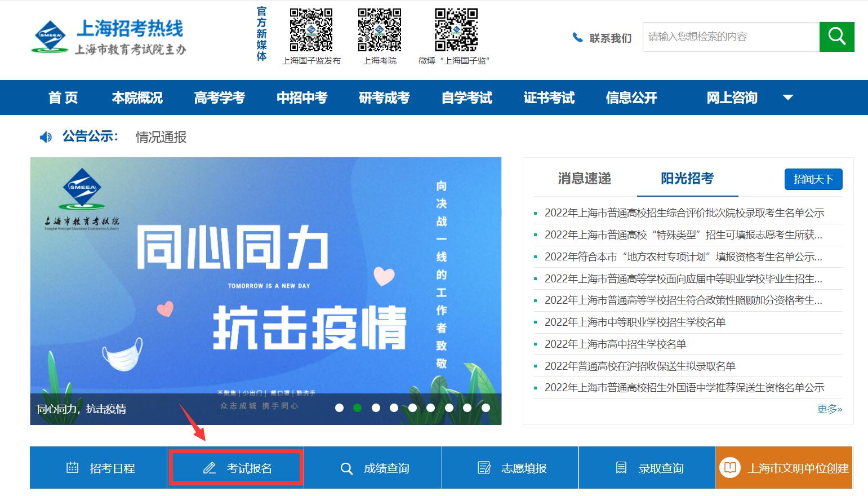This screenshot has width=868, height=496.
Task: Click the 公告公示 speaker icon
Action: tap(46, 137)
